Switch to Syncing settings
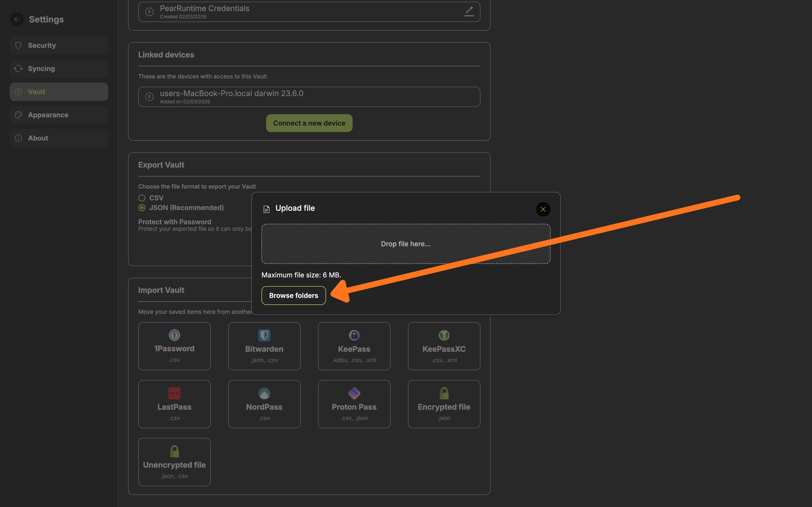Viewport: 812px width, 507px height. [59, 68]
